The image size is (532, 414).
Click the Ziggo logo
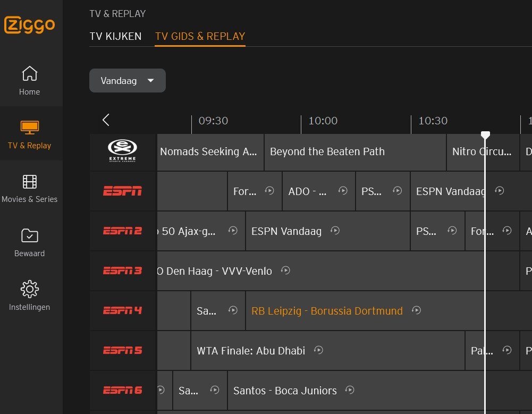coord(29,25)
